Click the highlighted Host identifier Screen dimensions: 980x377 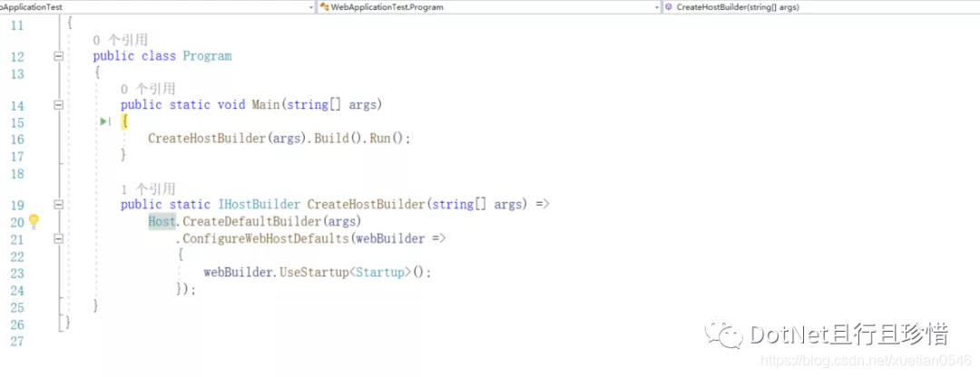tap(162, 221)
